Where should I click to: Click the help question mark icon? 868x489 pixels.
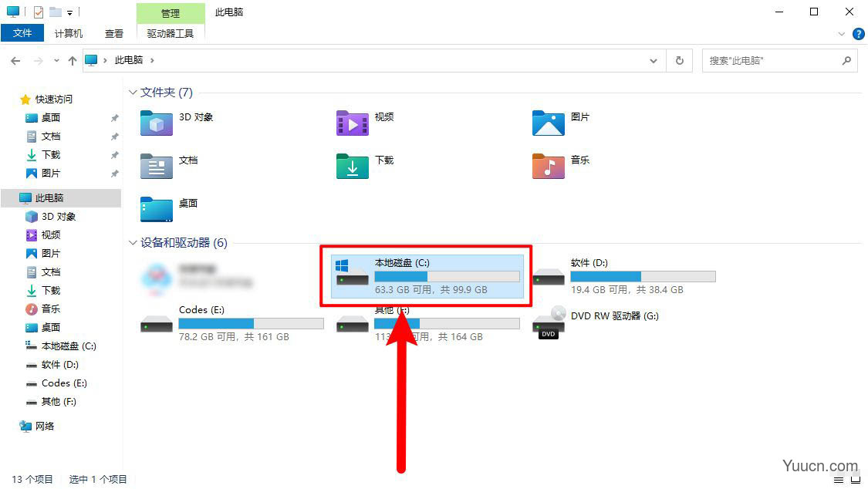pos(858,34)
